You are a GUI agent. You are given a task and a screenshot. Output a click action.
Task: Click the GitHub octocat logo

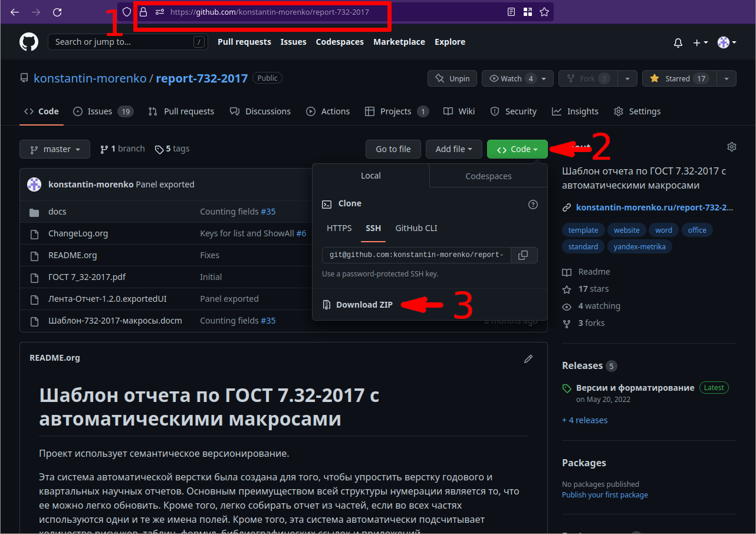point(29,42)
